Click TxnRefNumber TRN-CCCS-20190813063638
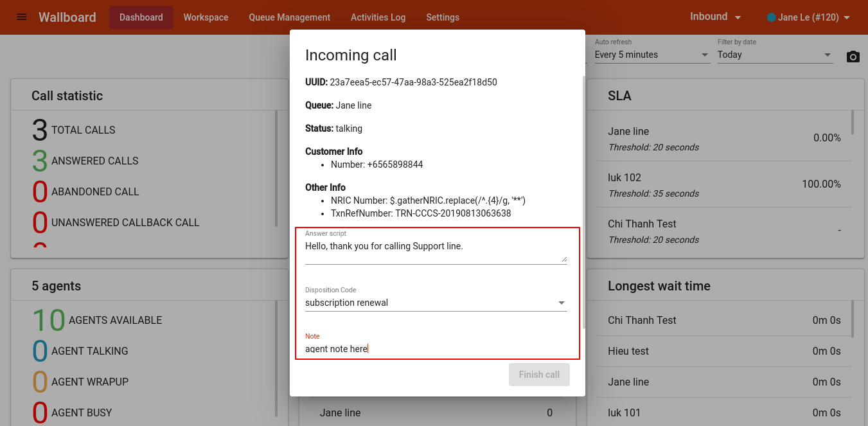868x426 pixels. click(421, 213)
